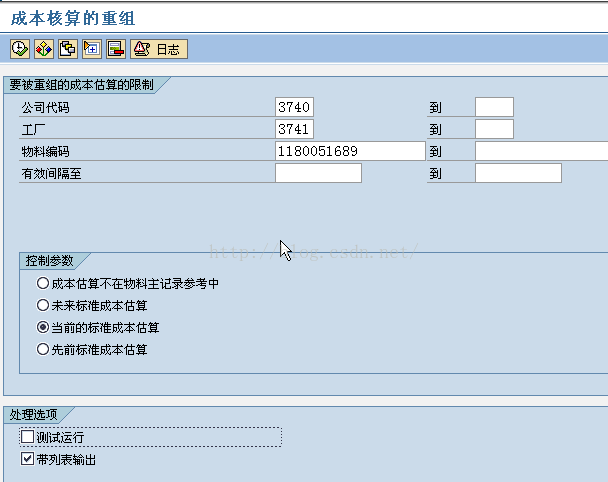Click the 物料编码 label text

click(45, 152)
